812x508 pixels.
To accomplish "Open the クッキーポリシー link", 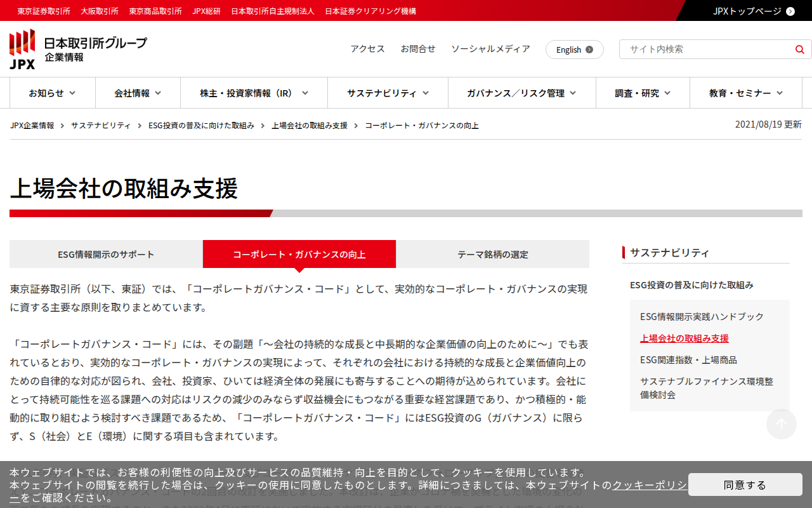I will (x=649, y=485).
